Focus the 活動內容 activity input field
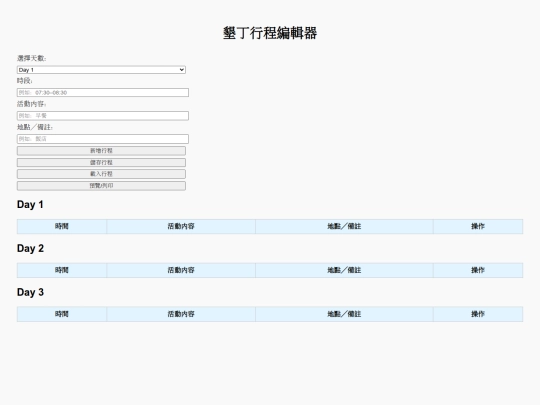The width and height of the screenshot is (540, 405). [x=103, y=116]
